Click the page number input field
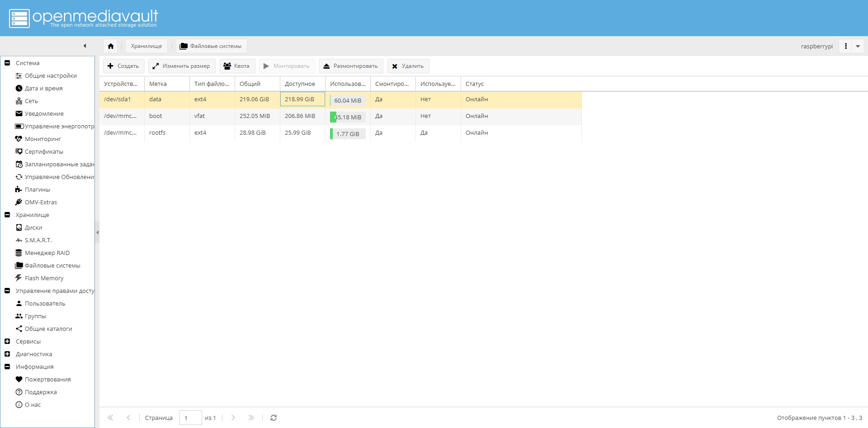This screenshot has height=428, width=868. coord(190,418)
